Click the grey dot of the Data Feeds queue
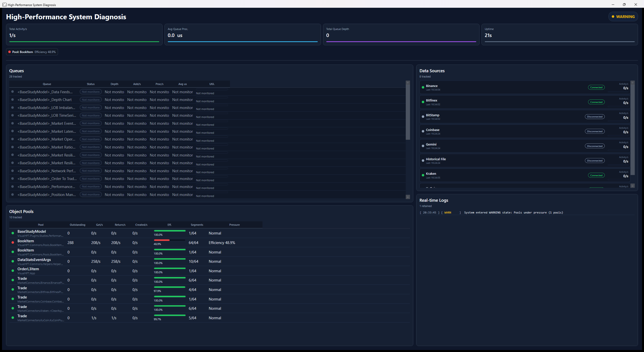 pyautogui.click(x=12, y=91)
